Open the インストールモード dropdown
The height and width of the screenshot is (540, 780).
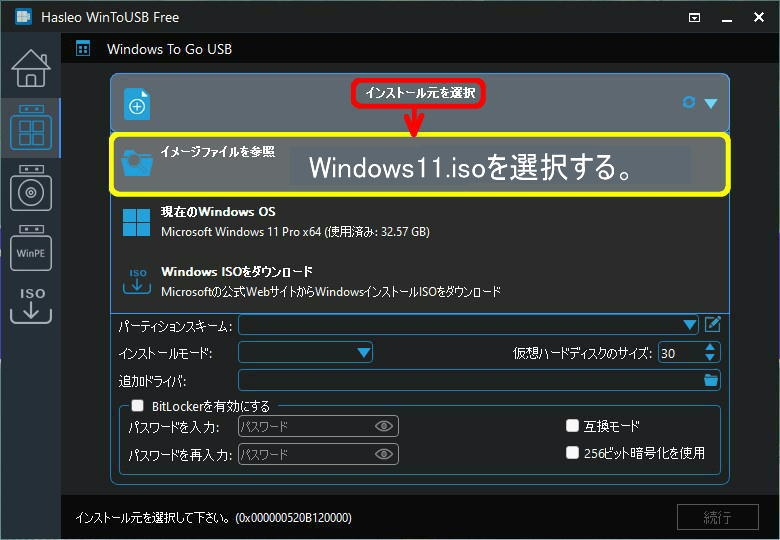pos(305,353)
